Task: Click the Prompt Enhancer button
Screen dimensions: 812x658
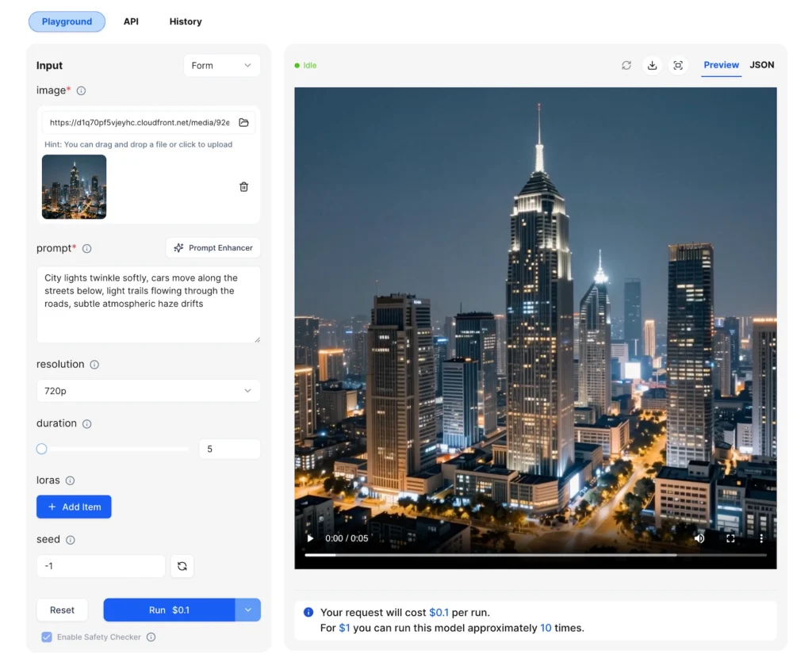Action: (213, 248)
